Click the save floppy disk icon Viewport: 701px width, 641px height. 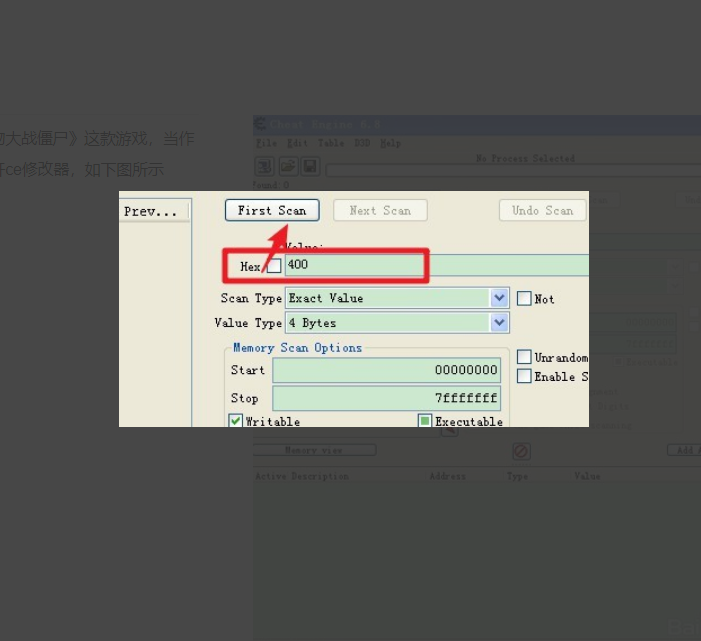pos(309,166)
